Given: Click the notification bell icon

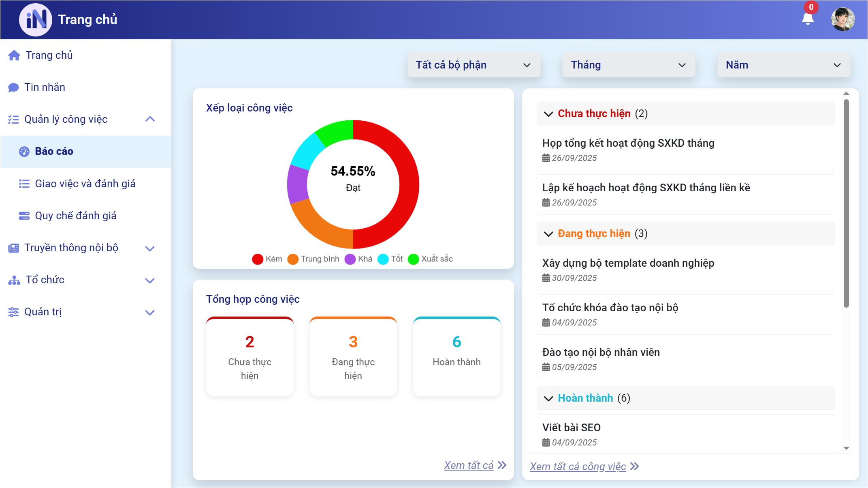Looking at the screenshot, I should point(808,19).
